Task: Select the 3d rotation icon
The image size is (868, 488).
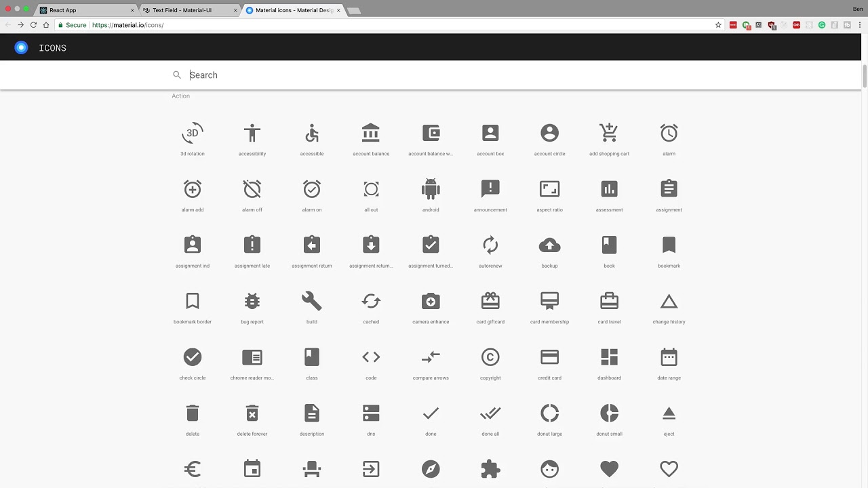Action: tap(192, 132)
